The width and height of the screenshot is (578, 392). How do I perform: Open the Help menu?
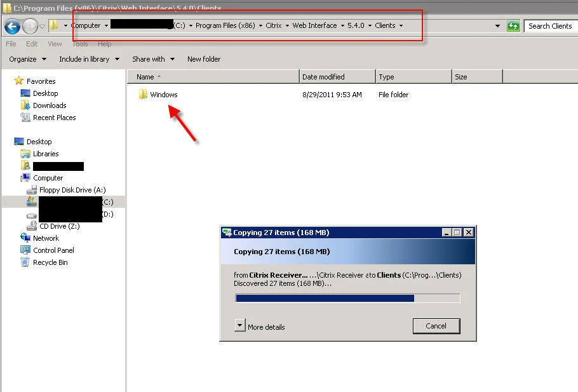click(x=104, y=44)
